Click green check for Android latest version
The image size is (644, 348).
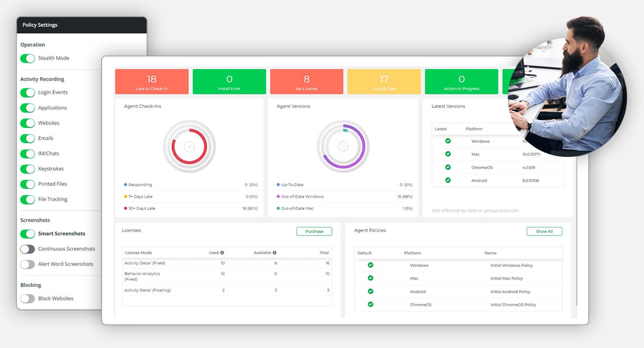click(x=448, y=180)
